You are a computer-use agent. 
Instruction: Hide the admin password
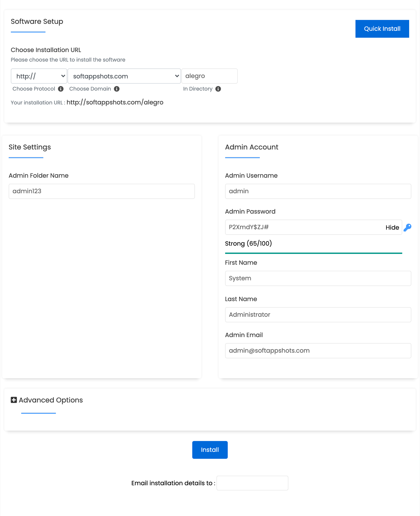pyautogui.click(x=392, y=227)
